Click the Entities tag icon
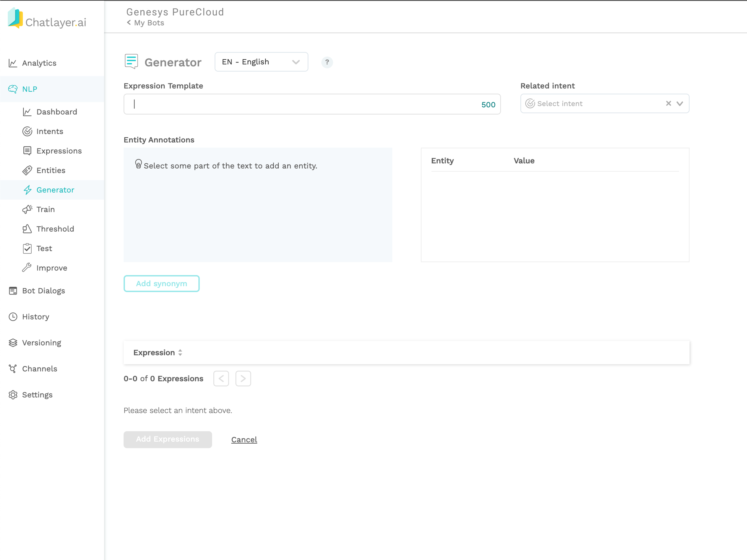Screen dimensions: 747x560 click(x=27, y=170)
